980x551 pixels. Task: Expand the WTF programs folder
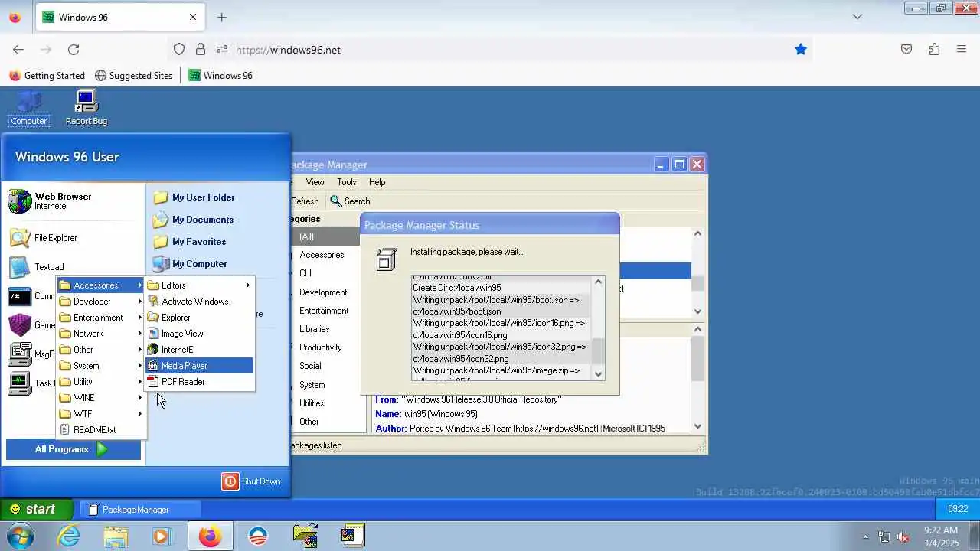pos(101,414)
